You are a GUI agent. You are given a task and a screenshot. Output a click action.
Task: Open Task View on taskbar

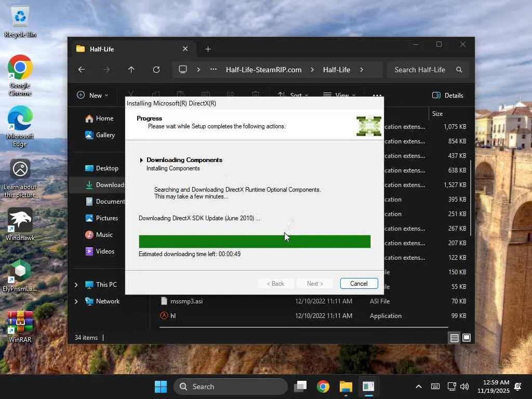point(300,387)
